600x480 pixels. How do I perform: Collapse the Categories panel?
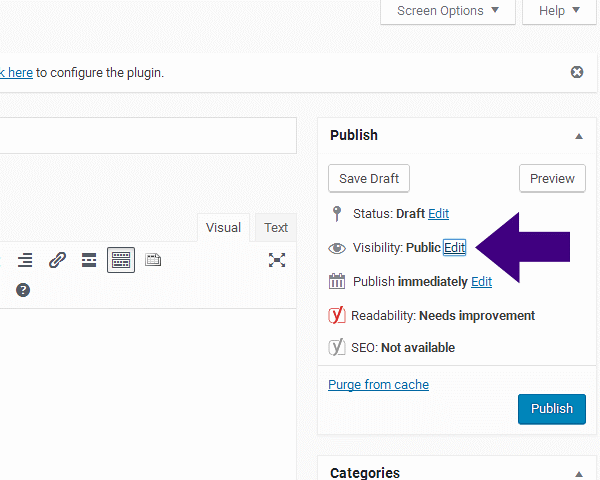(x=578, y=473)
